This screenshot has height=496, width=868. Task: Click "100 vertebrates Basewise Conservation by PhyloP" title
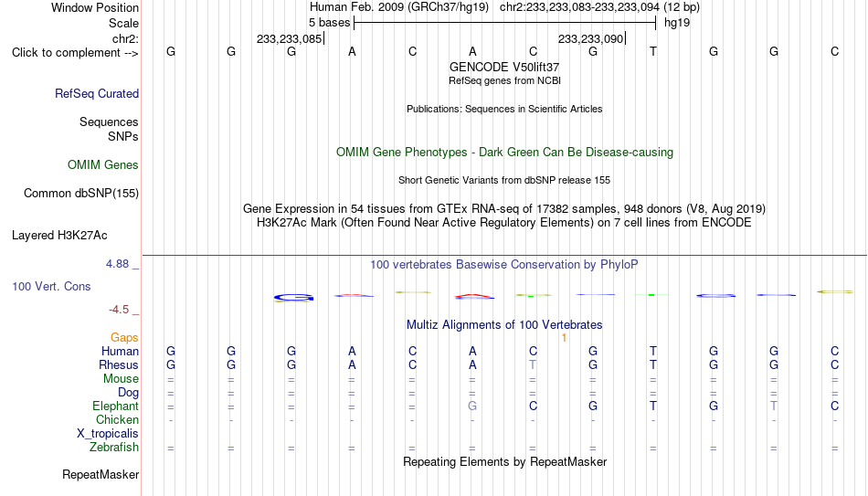(504, 265)
